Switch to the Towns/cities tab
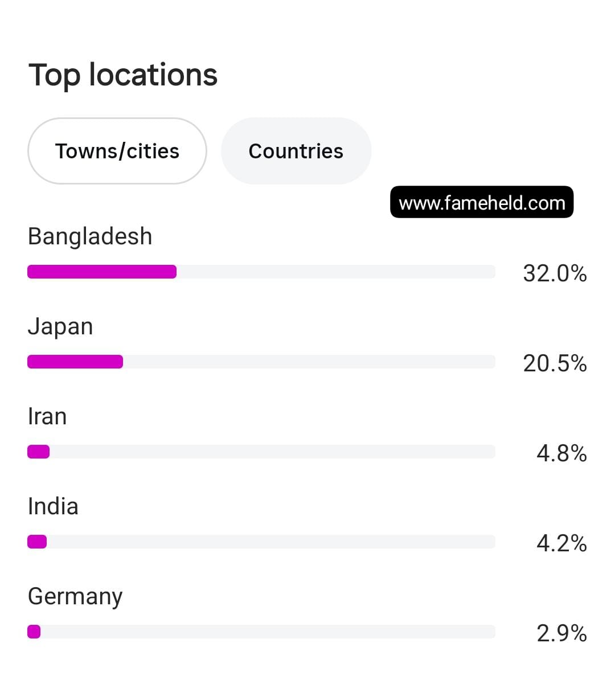 (117, 151)
